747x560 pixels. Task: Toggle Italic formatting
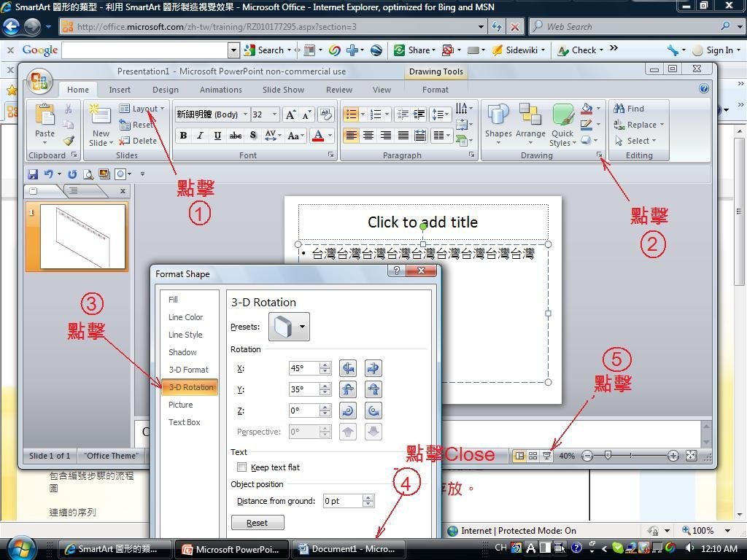(201, 136)
